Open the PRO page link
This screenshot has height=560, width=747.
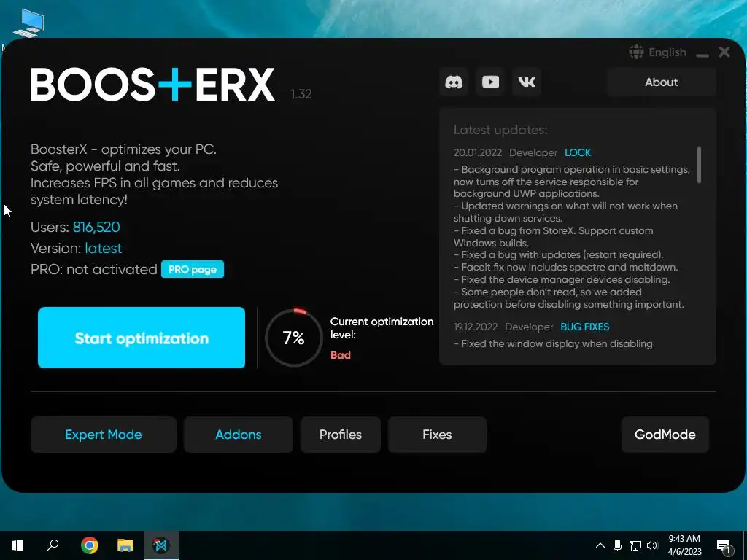193,270
